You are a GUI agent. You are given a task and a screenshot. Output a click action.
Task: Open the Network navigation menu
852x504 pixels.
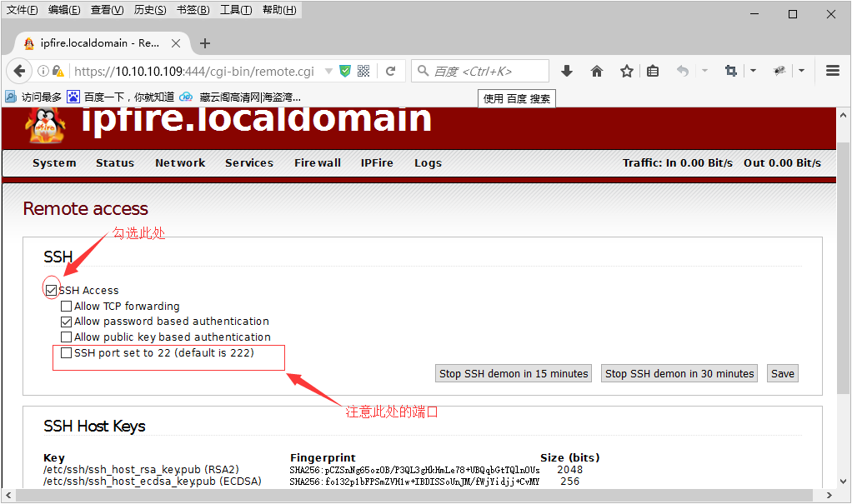[x=180, y=163]
